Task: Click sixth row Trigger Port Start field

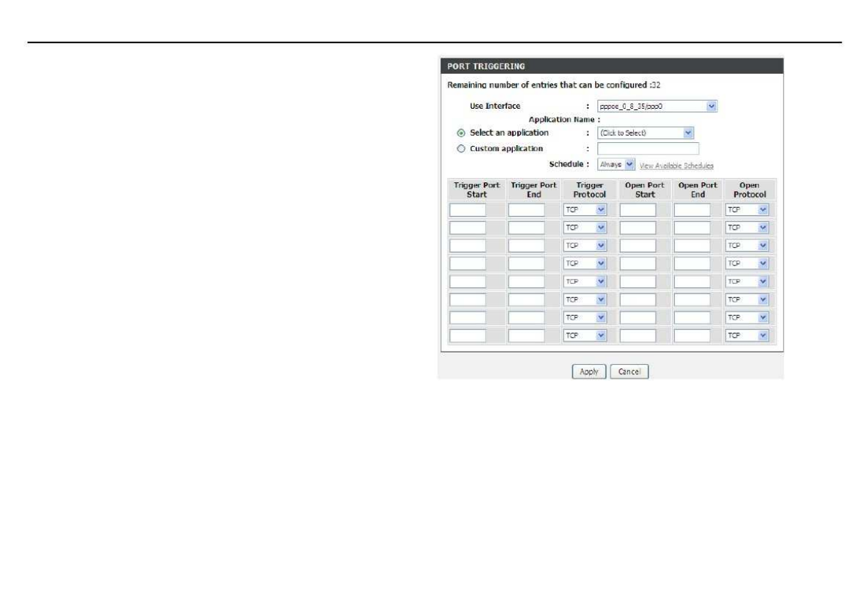Action: pos(468,299)
